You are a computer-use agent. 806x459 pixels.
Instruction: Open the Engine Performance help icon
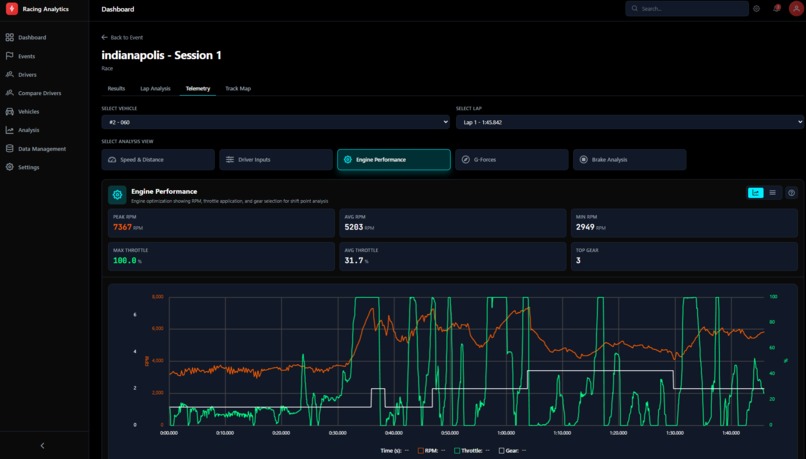tap(792, 193)
